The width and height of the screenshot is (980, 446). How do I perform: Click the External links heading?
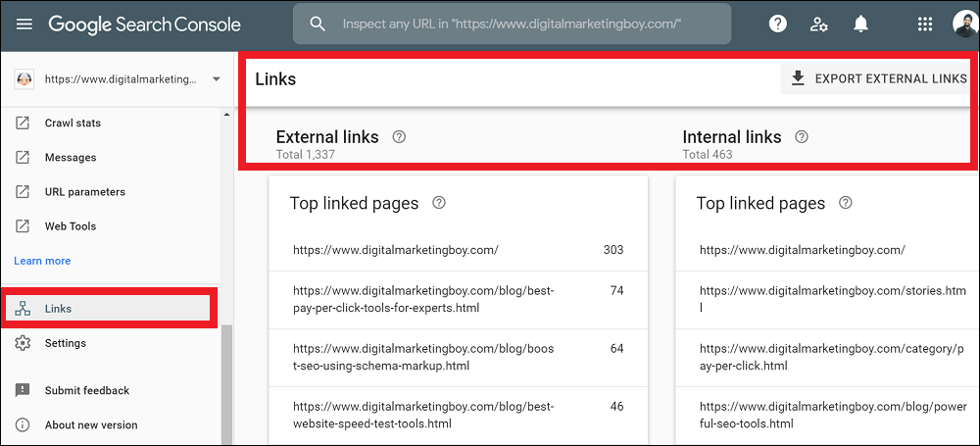[327, 137]
